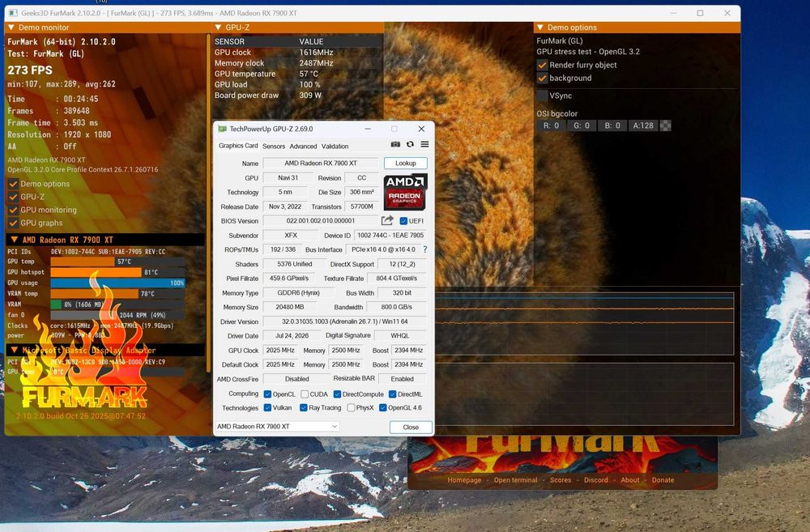Enable the VSync checkbox
Viewport: 810px width, 532px height.
tap(542, 96)
